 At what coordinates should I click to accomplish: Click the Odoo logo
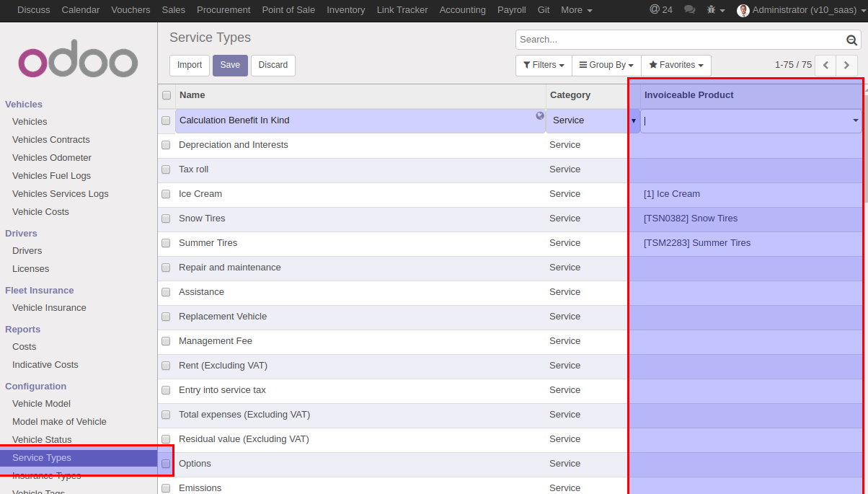tap(78, 62)
